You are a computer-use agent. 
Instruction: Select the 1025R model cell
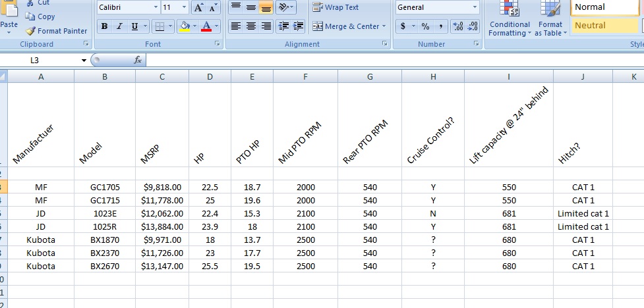pos(105,227)
